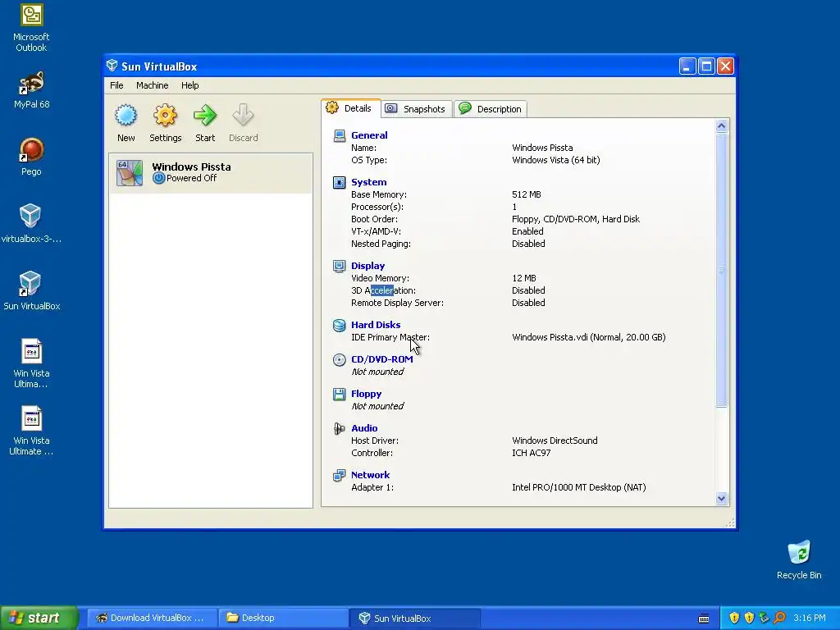Switch to the Desktop folder taskbar button
840x630 pixels.
pyautogui.click(x=283, y=618)
